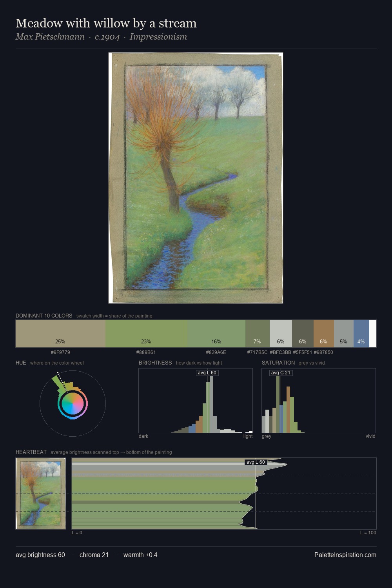
Task: Select the 23% olive green swatch
Action: point(147,334)
